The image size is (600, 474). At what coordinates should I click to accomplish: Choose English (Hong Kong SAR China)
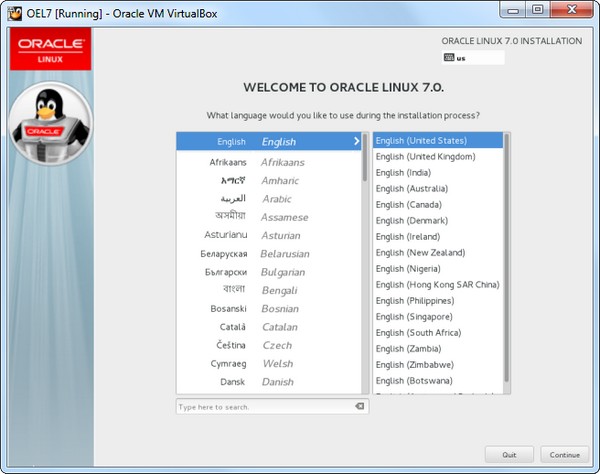[x=437, y=285]
